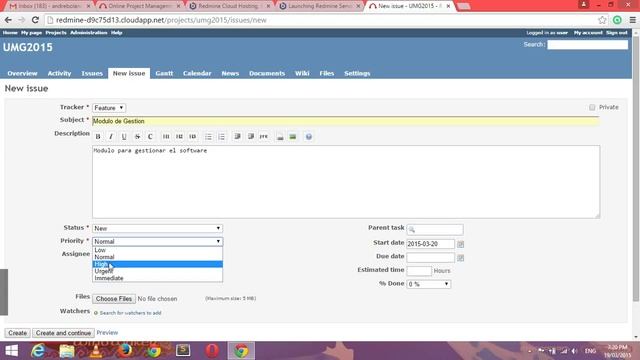Insert Heading 1 in description
Screen dimensions: 640x360
pos(166,137)
